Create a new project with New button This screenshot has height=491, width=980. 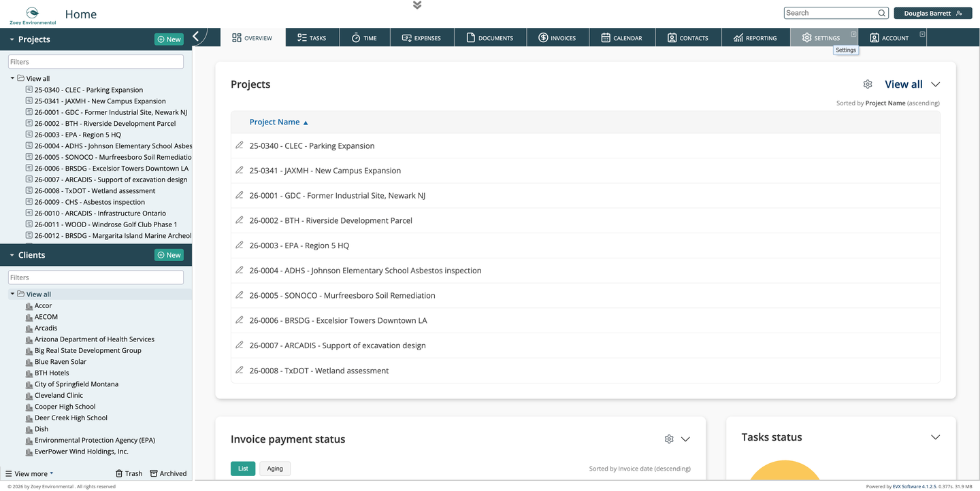pyautogui.click(x=169, y=39)
